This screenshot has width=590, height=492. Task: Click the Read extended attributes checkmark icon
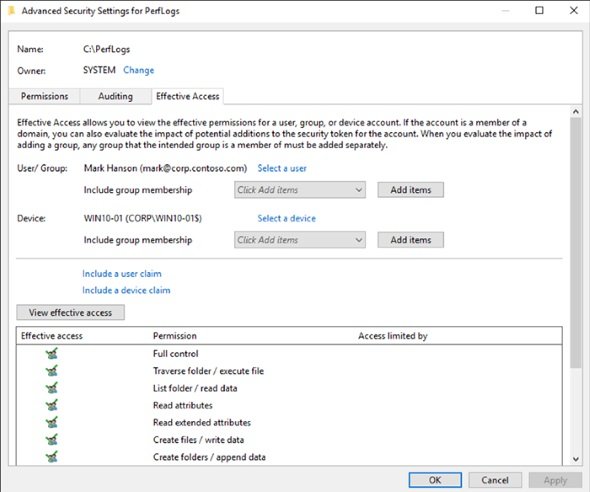(x=52, y=423)
